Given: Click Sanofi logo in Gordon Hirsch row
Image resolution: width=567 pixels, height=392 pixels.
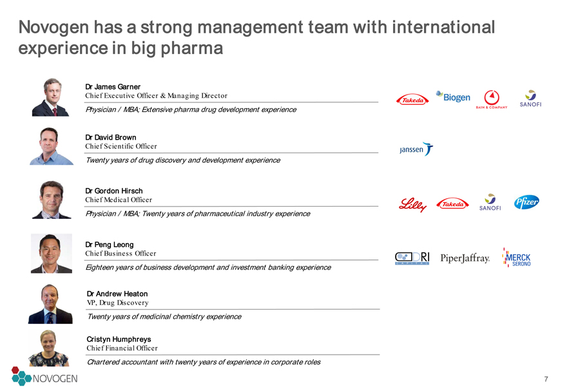Looking at the screenshot, I should click(x=490, y=202).
